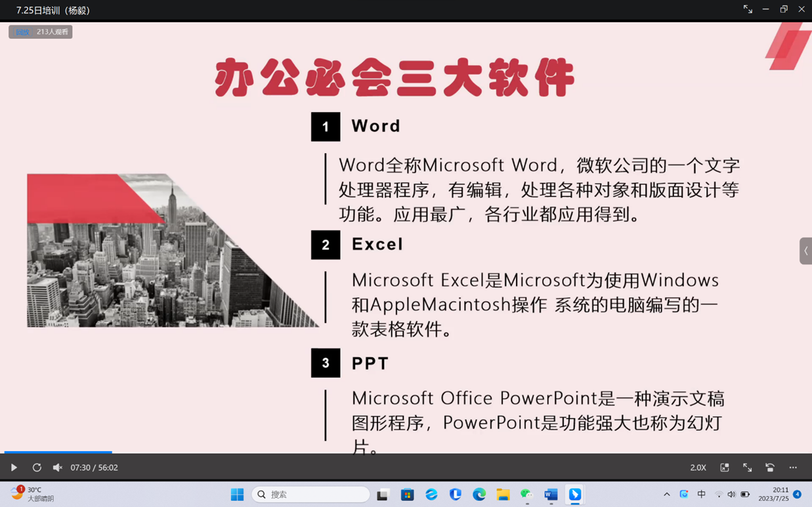Seek on the blue video progress bar
Image resolution: width=812 pixels, height=507 pixels.
pyautogui.click(x=58, y=452)
